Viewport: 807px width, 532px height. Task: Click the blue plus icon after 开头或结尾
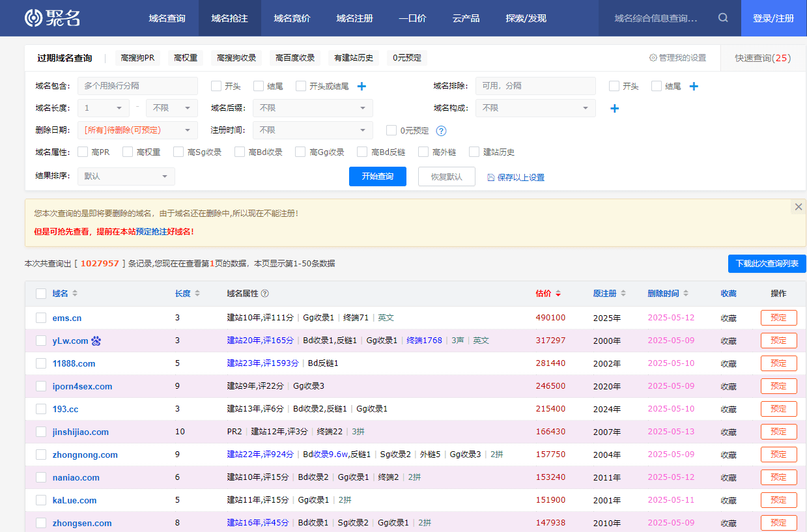click(x=363, y=85)
